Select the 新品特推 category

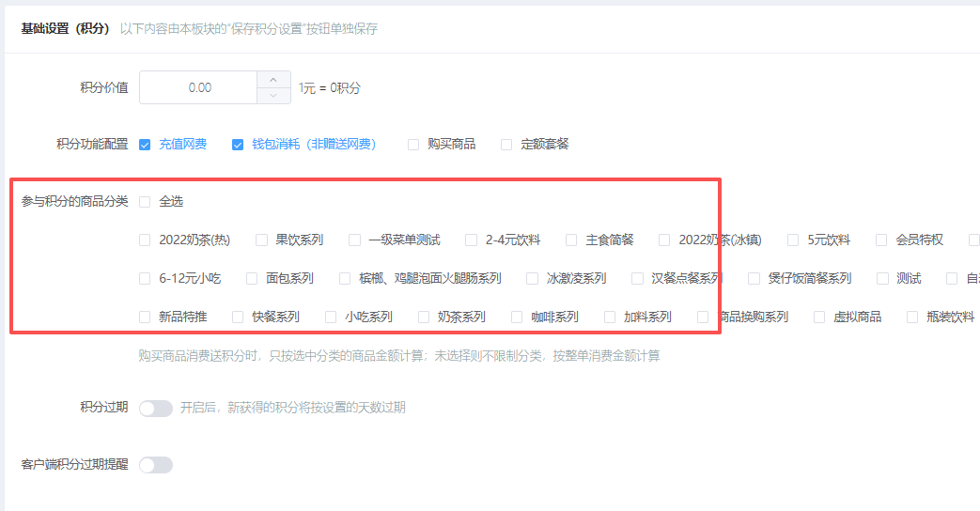pyautogui.click(x=145, y=317)
